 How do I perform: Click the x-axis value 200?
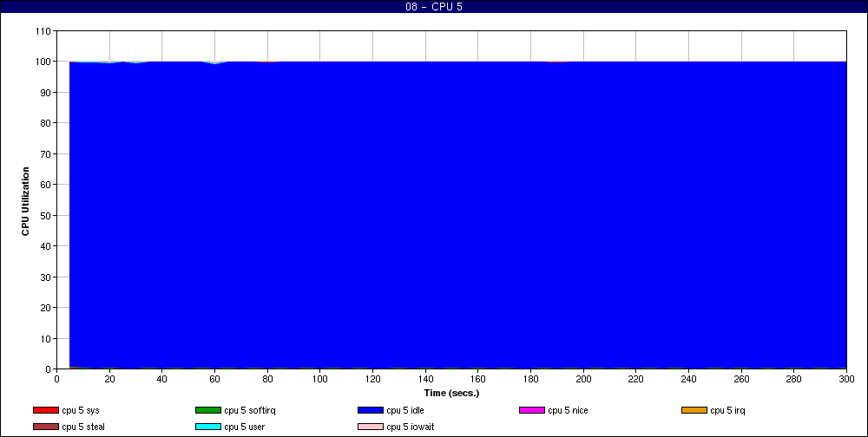[583, 379]
